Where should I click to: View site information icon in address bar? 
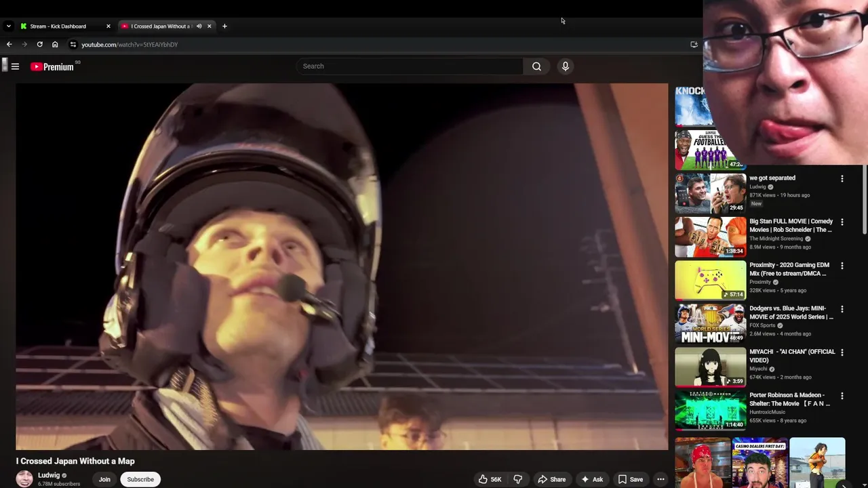pos(73,45)
